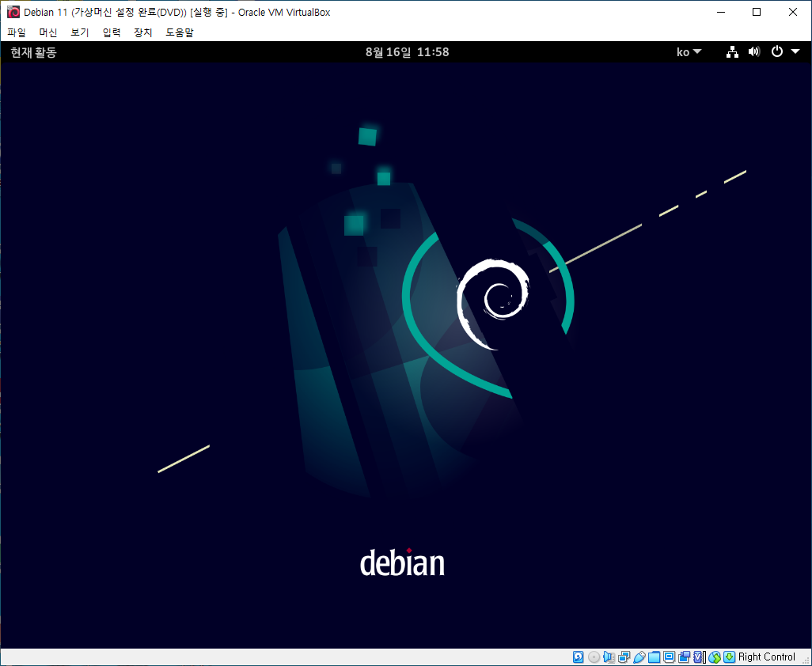Click the Right Control host key label
Viewport: 812px width, 666px height.
click(766, 657)
